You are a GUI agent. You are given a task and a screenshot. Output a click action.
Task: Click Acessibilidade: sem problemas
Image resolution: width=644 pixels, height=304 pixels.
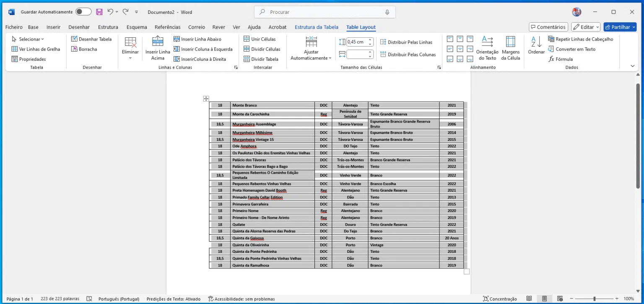[241, 299]
